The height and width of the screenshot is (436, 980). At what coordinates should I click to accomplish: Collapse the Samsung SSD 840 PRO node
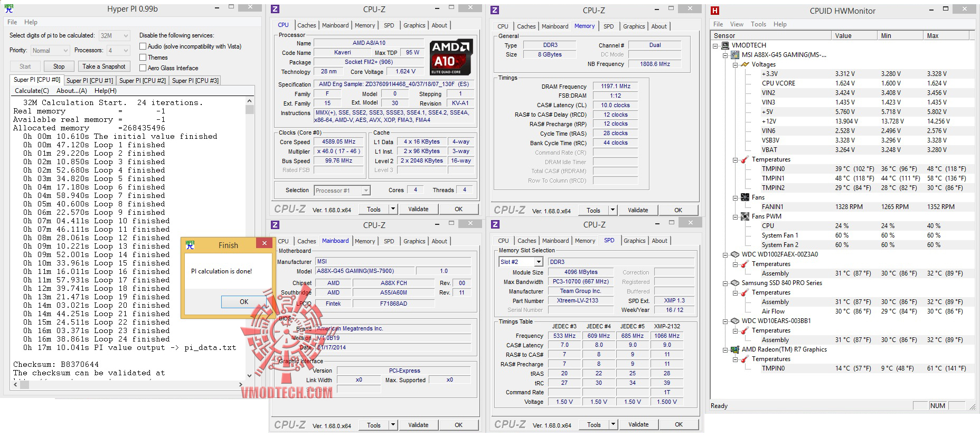(x=725, y=283)
